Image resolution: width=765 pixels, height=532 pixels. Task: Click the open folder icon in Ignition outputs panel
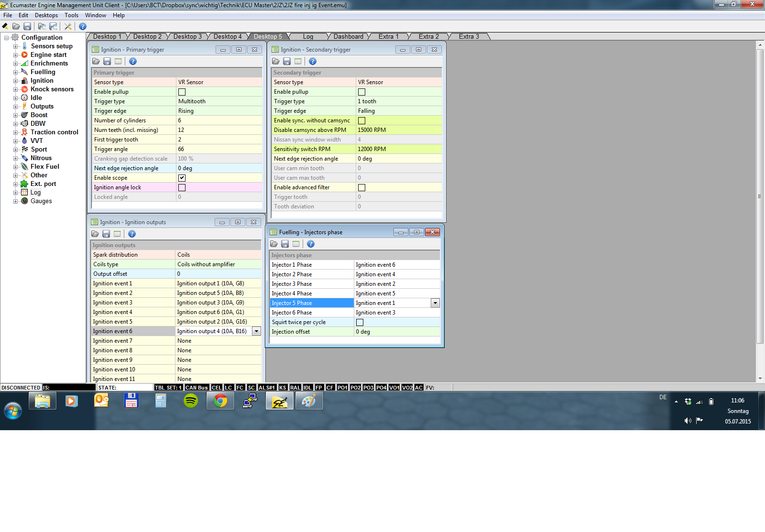pos(95,234)
